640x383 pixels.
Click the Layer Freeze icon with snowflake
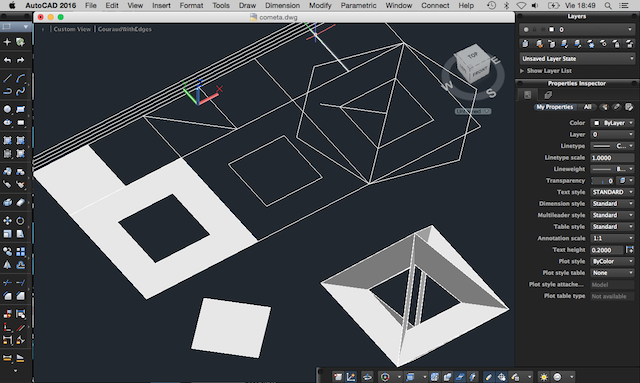pyautogui.click(x=590, y=44)
